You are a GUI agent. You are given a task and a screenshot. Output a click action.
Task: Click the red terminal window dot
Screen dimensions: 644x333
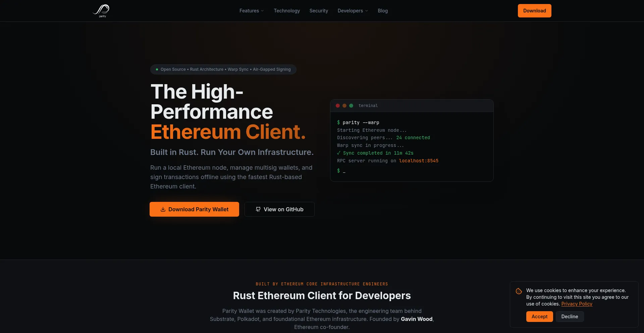click(x=338, y=106)
